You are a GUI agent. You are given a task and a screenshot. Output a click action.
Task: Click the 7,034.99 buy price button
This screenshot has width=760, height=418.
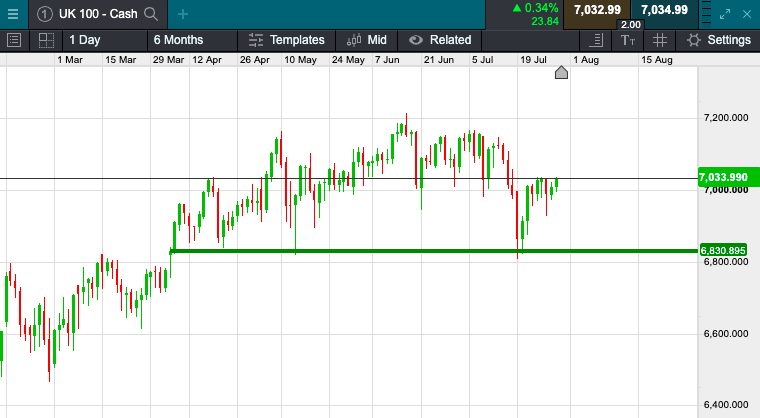664,10
